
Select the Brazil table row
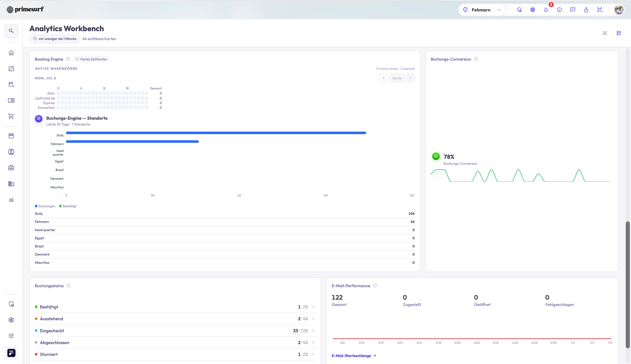tap(225, 246)
